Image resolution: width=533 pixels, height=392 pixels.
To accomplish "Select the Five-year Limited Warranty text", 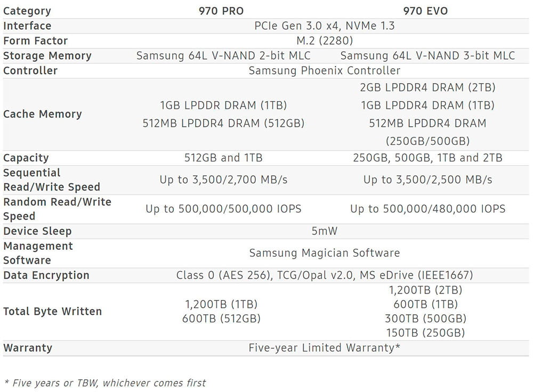I will click(x=324, y=348).
